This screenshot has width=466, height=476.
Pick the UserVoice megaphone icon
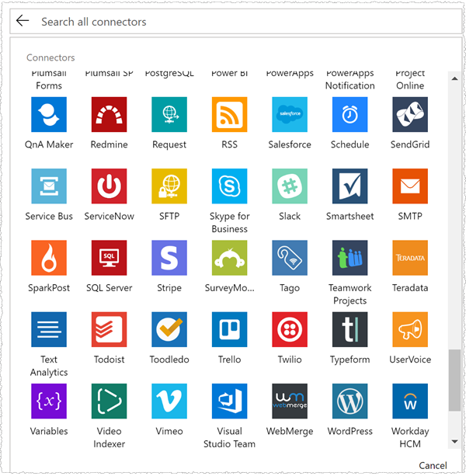tap(410, 329)
